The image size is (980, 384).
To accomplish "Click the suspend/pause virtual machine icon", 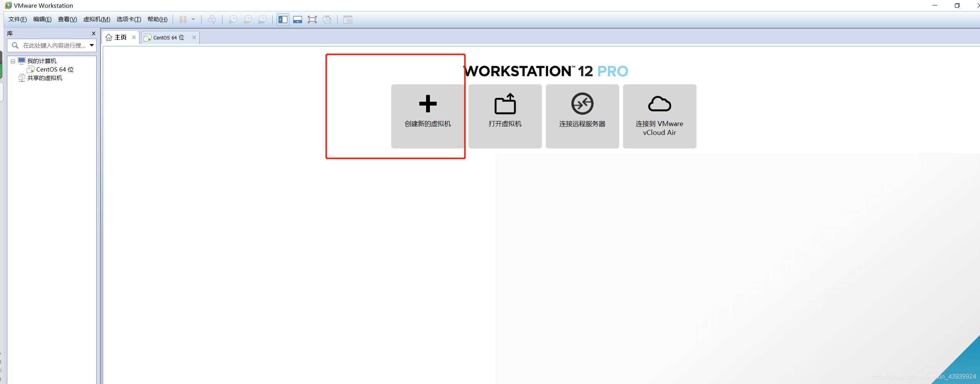I will coord(183,19).
